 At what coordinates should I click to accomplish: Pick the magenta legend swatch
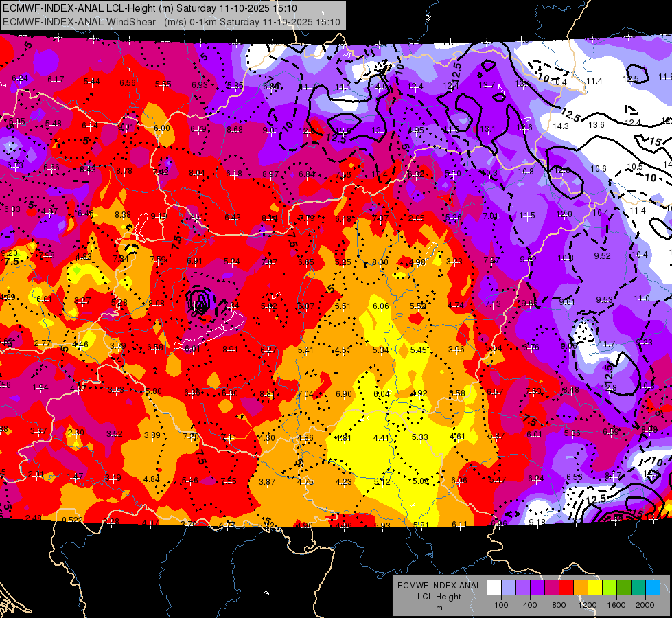552,588
